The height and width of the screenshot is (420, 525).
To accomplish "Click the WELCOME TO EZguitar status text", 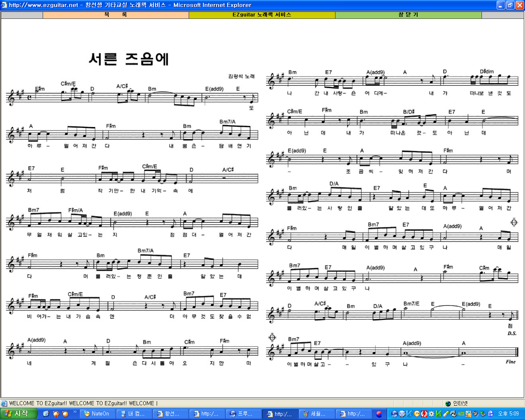I will pos(83,403).
